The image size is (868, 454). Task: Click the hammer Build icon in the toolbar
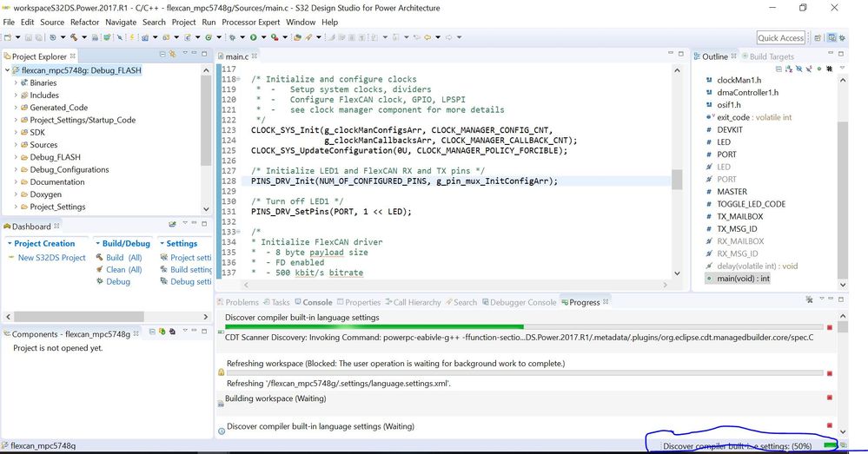point(74,37)
